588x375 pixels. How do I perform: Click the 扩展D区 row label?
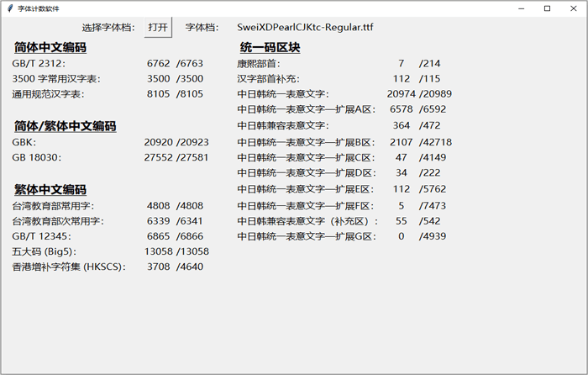pyautogui.click(x=306, y=172)
